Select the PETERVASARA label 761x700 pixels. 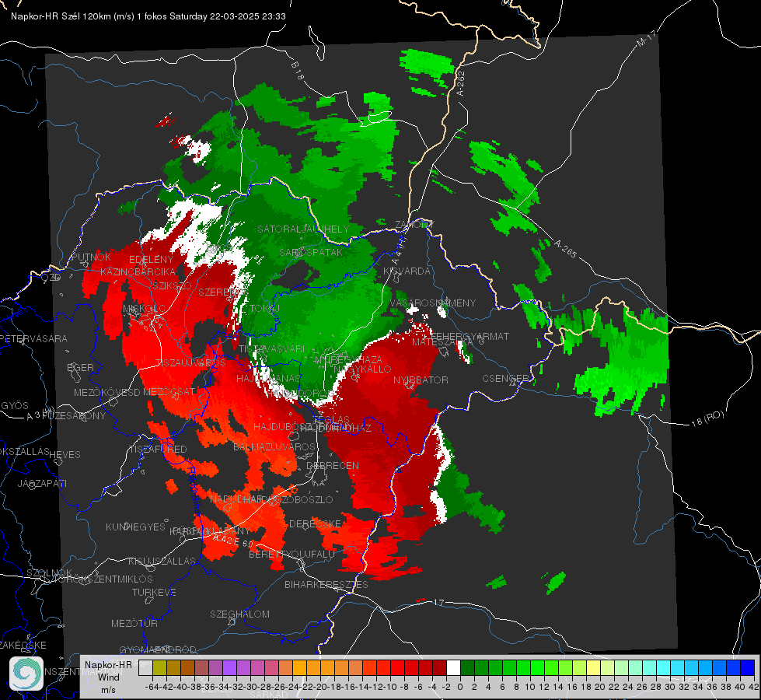coord(33,338)
